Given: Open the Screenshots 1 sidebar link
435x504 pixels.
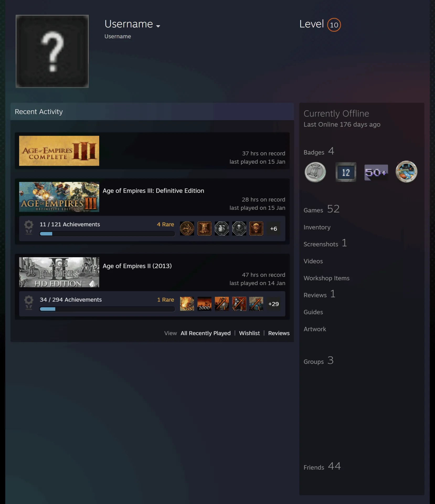Looking at the screenshot, I should [325, 243].
